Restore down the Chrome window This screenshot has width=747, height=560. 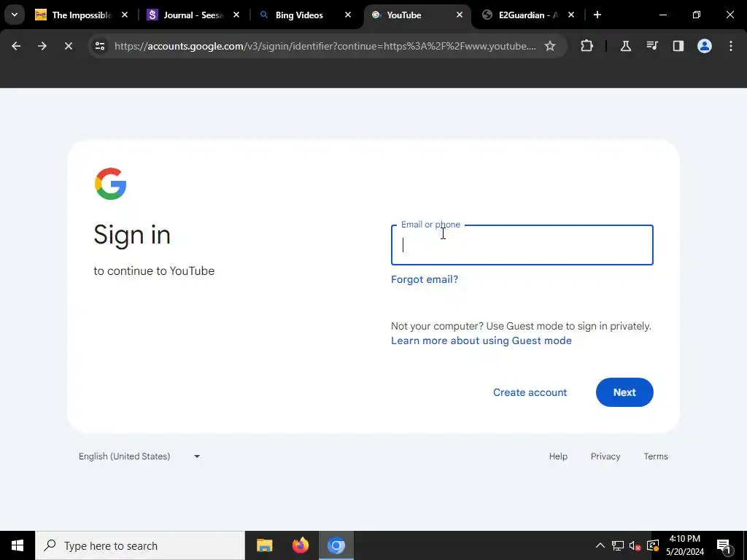697,15
